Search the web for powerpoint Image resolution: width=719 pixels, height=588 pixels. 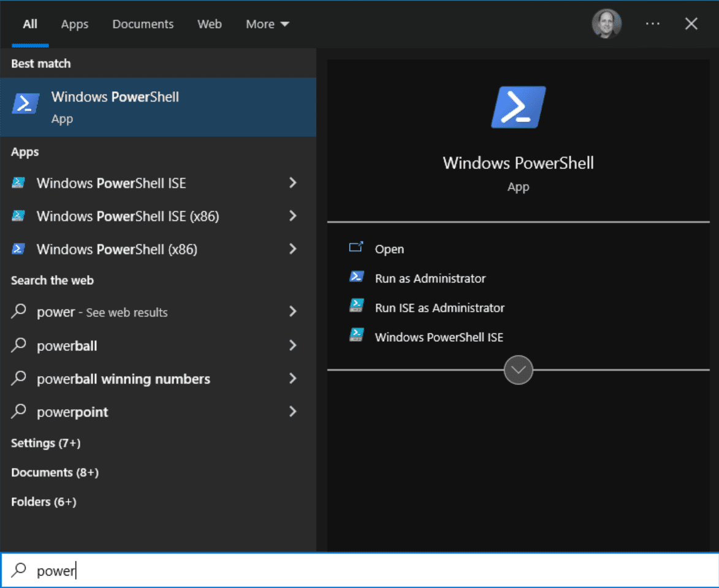(x=158, y=411)
